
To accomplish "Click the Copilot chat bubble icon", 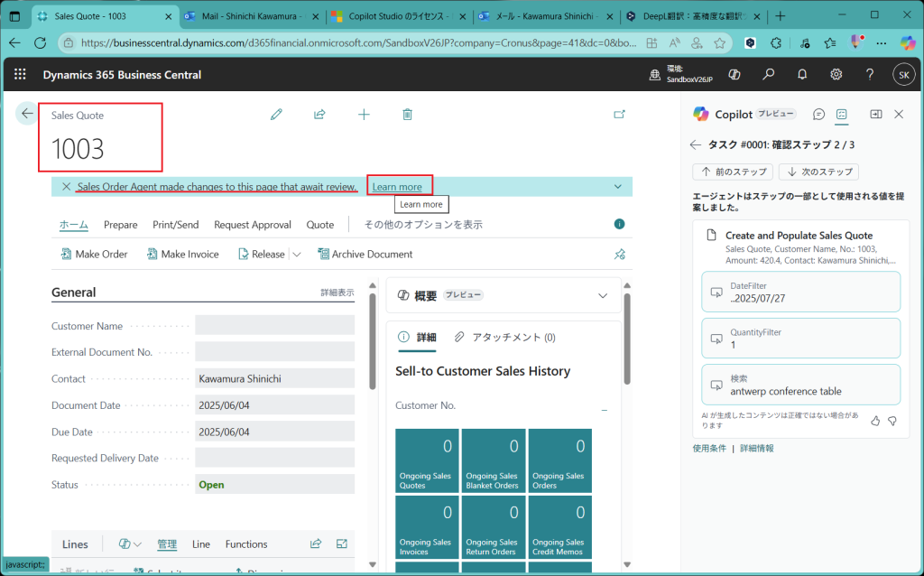I will [818, 115].
